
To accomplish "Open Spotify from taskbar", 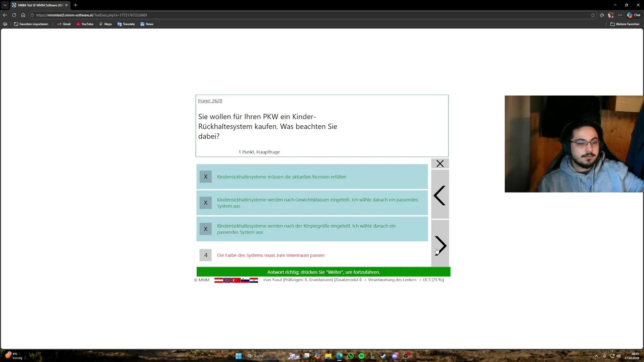I will point(361,356).
